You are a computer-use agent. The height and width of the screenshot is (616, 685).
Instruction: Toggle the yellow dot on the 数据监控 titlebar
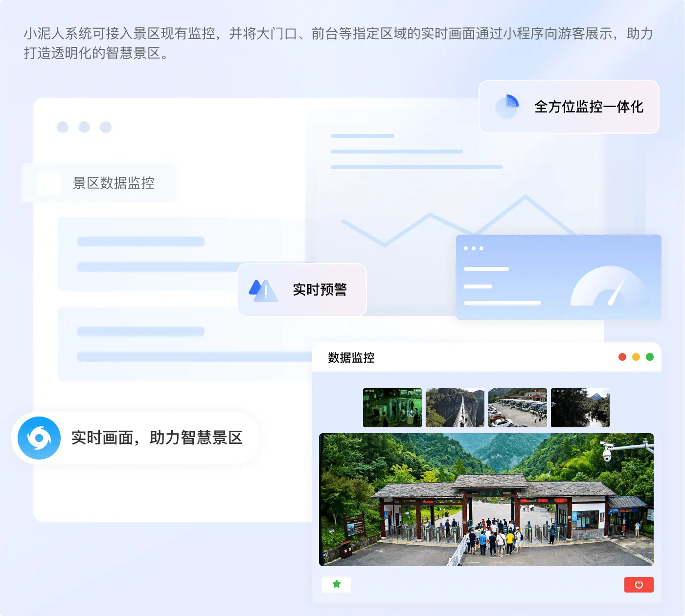[636, 357]
